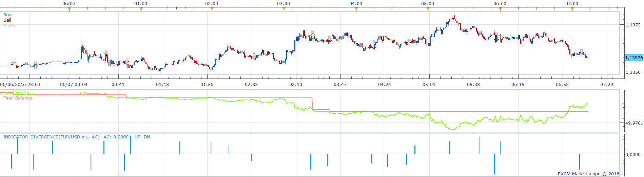Click the 07:29 time axis label
644x177 pixels.
(x=607, y=85)
